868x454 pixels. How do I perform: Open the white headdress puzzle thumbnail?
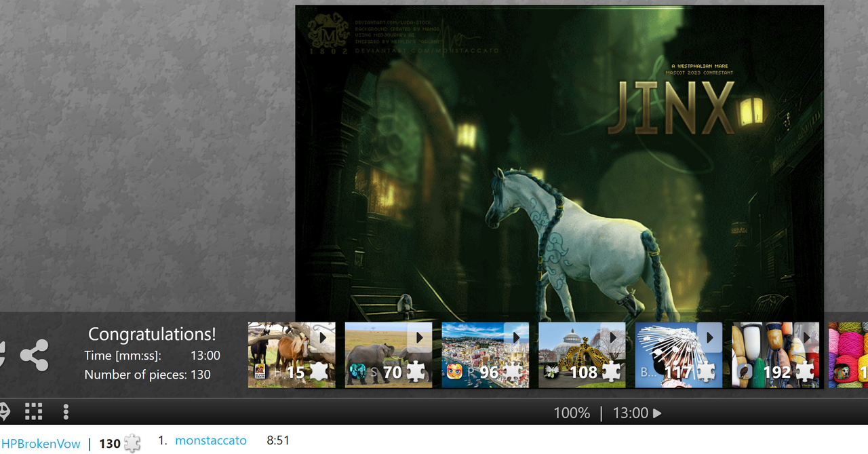point(679,355)
